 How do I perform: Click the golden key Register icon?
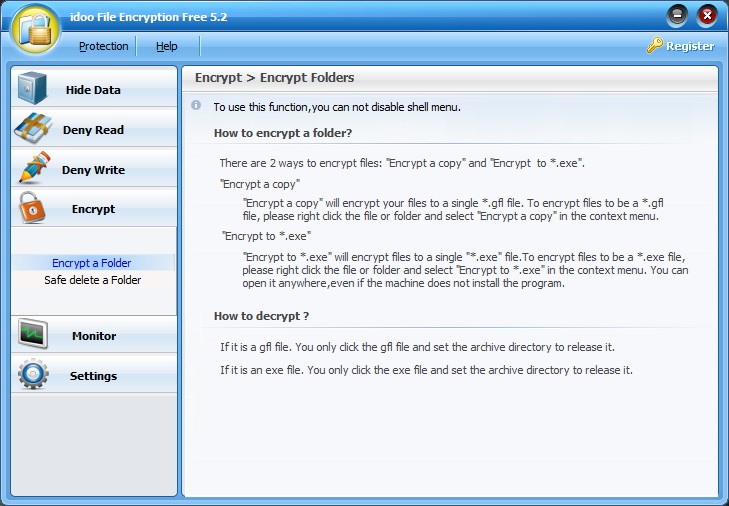point(655,45)
